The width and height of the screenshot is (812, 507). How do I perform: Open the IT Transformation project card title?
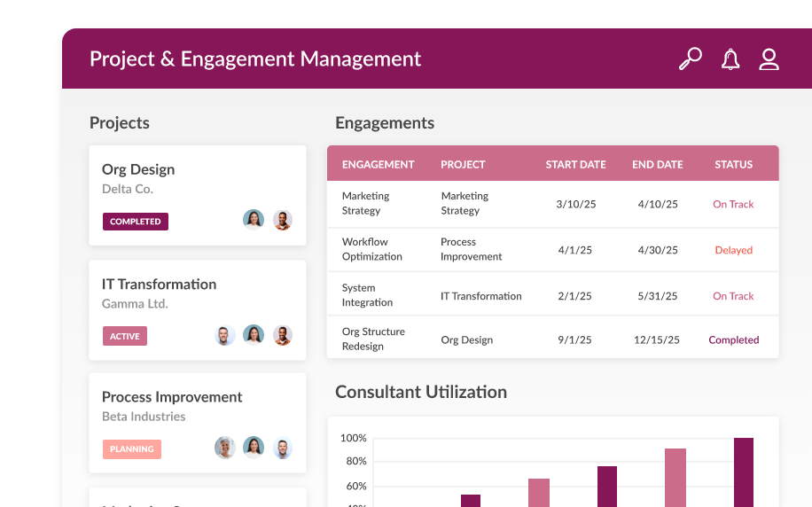159,285
